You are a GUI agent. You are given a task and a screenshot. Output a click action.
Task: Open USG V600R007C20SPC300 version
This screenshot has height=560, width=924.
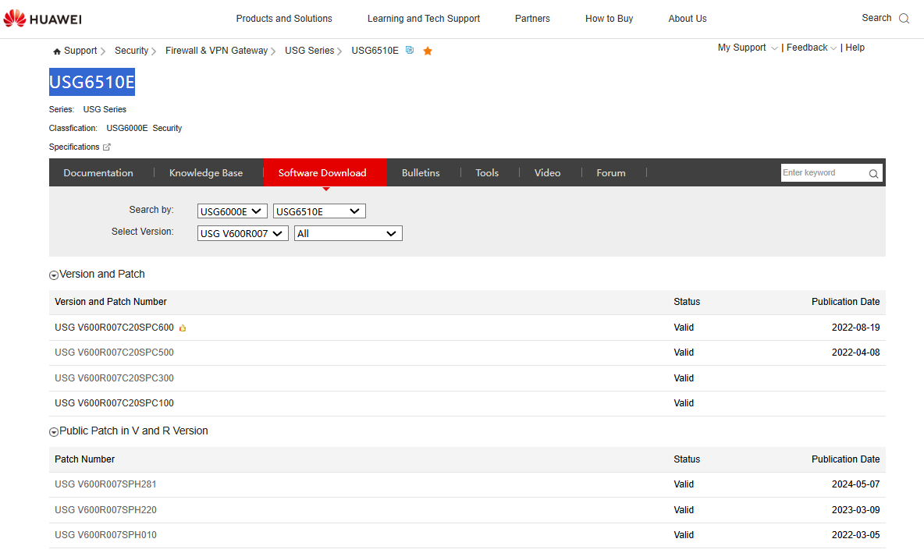[114, 378]
